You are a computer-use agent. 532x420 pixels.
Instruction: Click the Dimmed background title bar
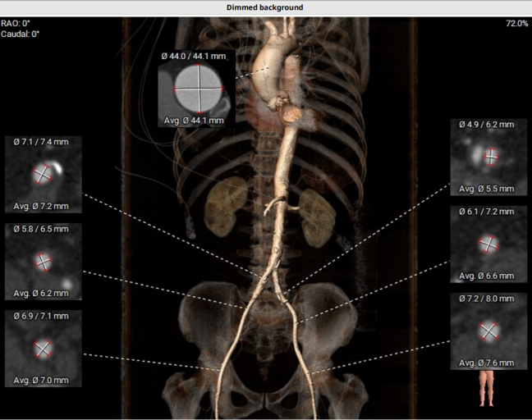[266, 7]
